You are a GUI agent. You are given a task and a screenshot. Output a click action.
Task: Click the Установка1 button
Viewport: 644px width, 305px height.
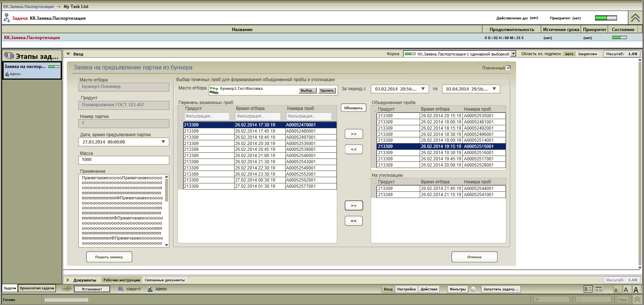92,289
